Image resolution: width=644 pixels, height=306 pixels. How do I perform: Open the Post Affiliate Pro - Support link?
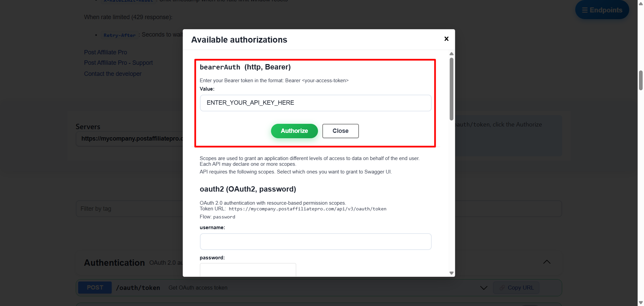point(118,63)
